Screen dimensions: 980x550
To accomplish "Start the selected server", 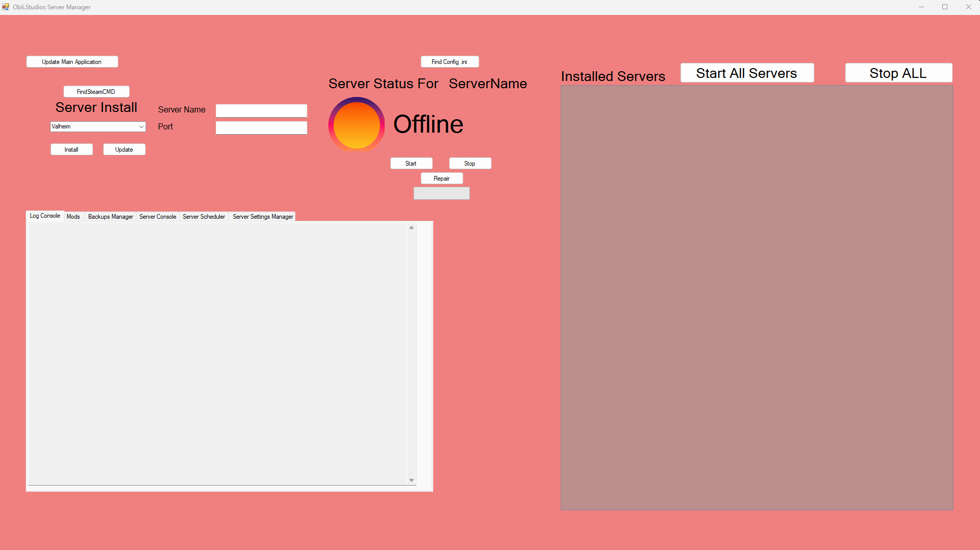I will (x=411, y=163).
